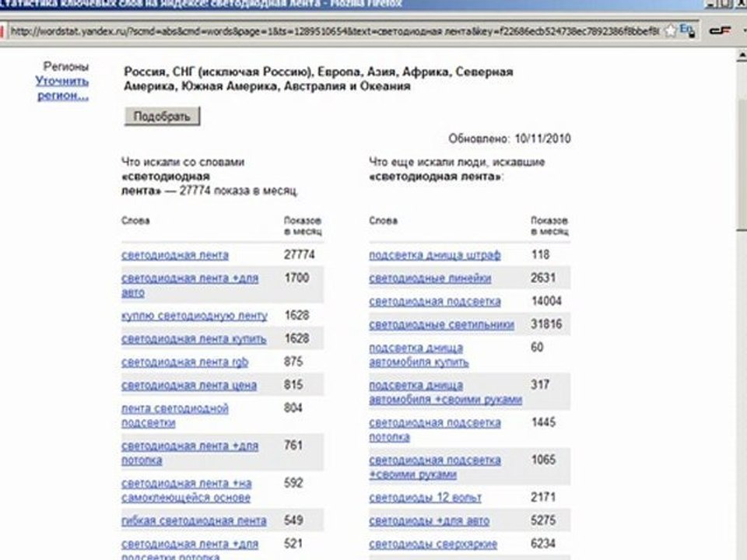Click the vertical scrollbar up arrow
Screen dimensions: 747x560
pos(742,56)
